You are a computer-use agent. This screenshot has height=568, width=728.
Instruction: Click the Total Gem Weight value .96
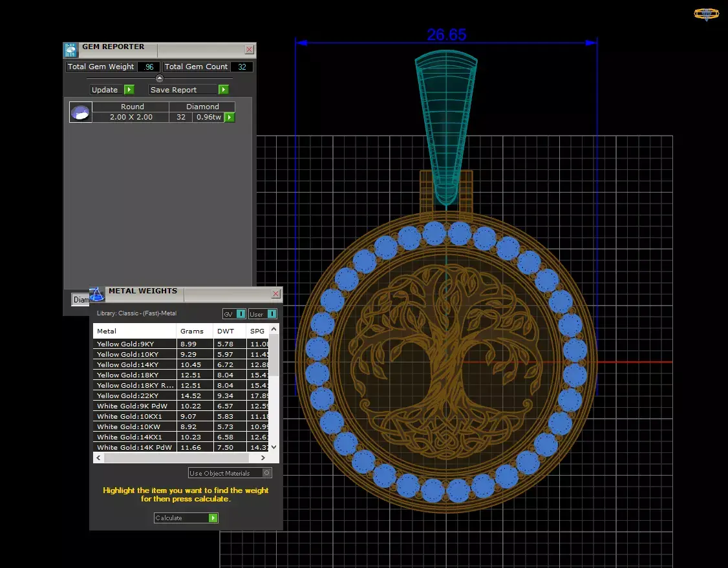point(149,67)
